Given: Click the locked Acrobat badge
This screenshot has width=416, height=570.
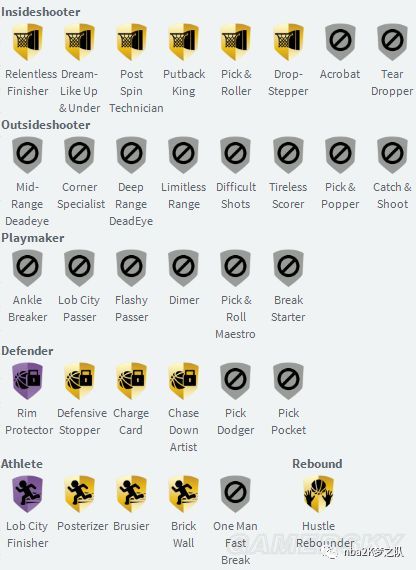Looking at the screenshot, I should pyautogui.click(x=340, y=42).
